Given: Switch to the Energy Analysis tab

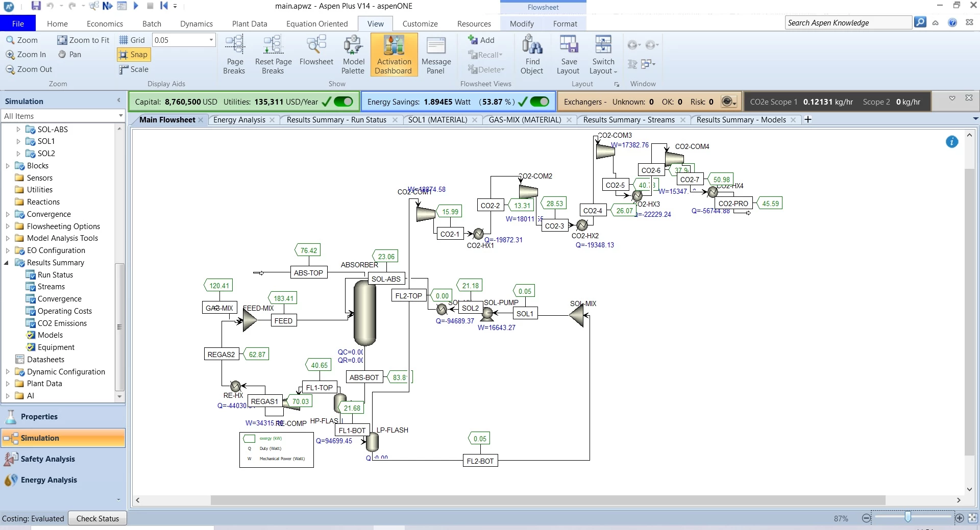Looking at the screenshot, I should (239, 120).
